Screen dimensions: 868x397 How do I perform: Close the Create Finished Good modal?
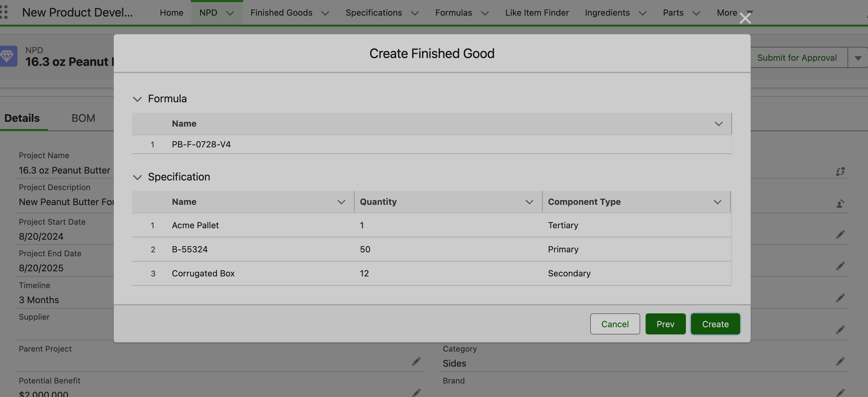745,18
